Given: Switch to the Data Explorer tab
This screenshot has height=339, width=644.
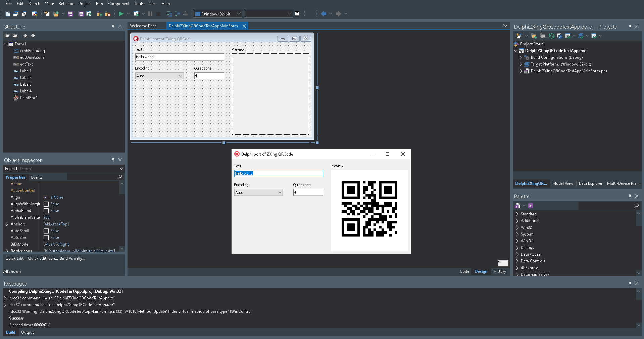Looking at the screenshot, I should point(591,183).
